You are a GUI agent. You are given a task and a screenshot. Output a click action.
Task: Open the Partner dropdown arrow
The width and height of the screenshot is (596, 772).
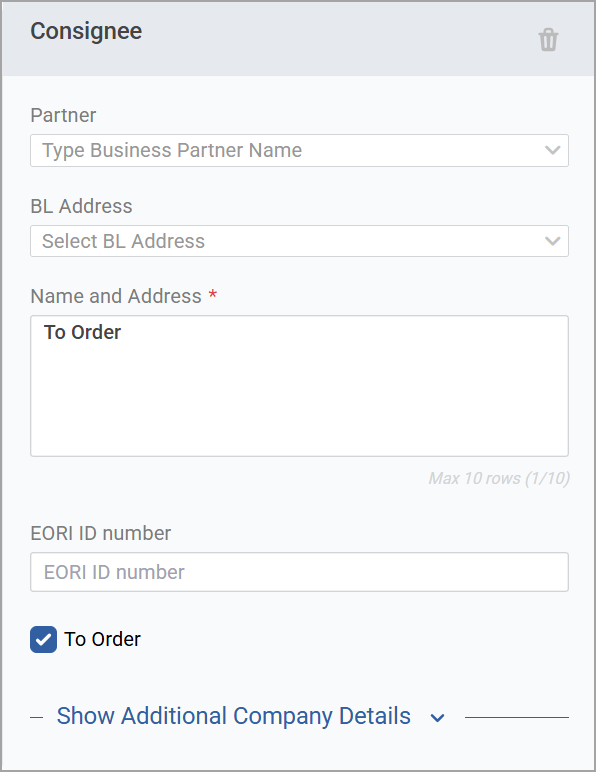pyautogui.click(x=553, y=150)
